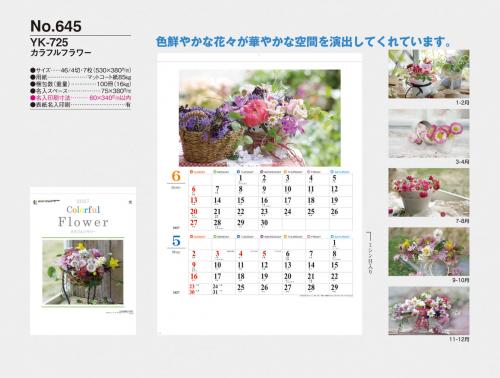
Task: Click the 9-10月 caption label
Action: coord(461,280)
